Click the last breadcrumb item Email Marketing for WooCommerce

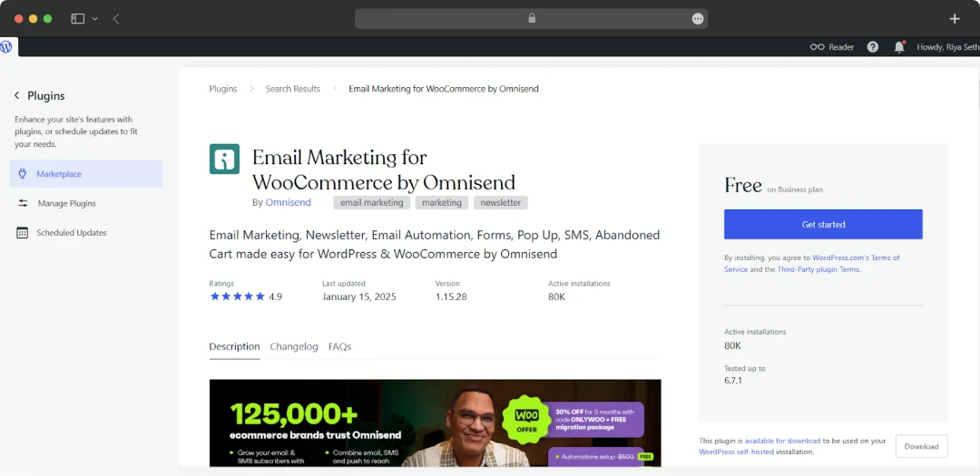pos(444,89)
